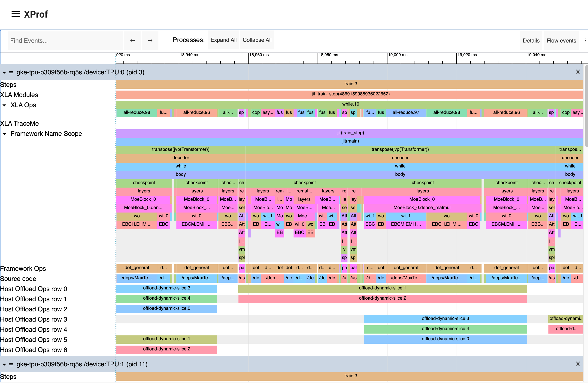The width and height of the screenshot is (588, 383).
Task: Collapse the Framework Name Scope section
Action: coord(4,134)
